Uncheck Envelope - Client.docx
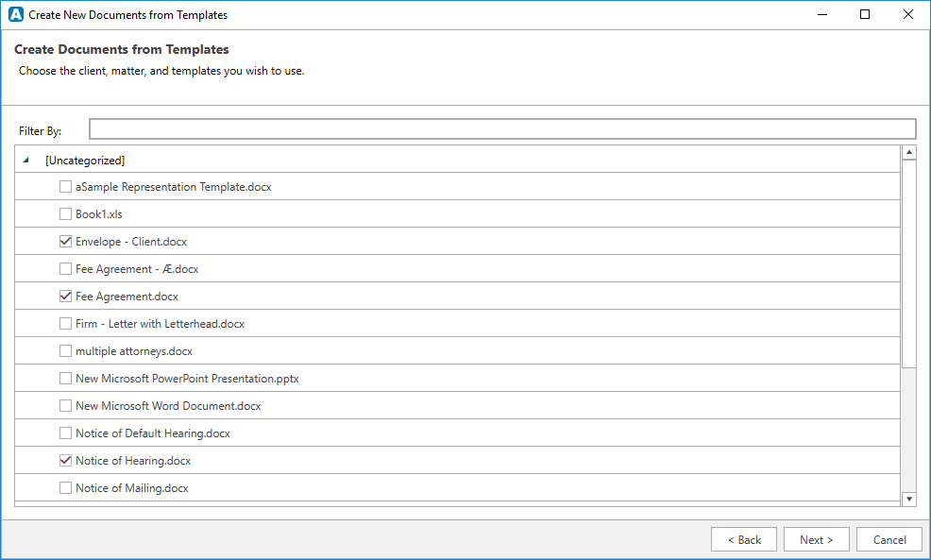 [x=65, y=242]
